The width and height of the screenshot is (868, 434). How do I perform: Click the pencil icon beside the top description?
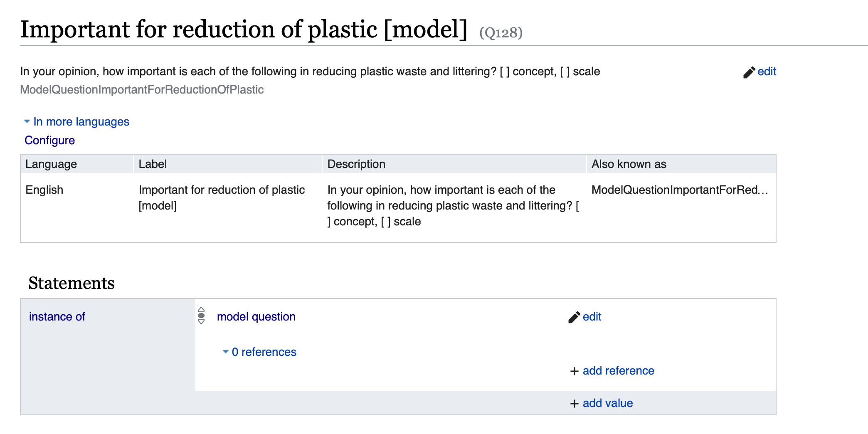[749, 72]
